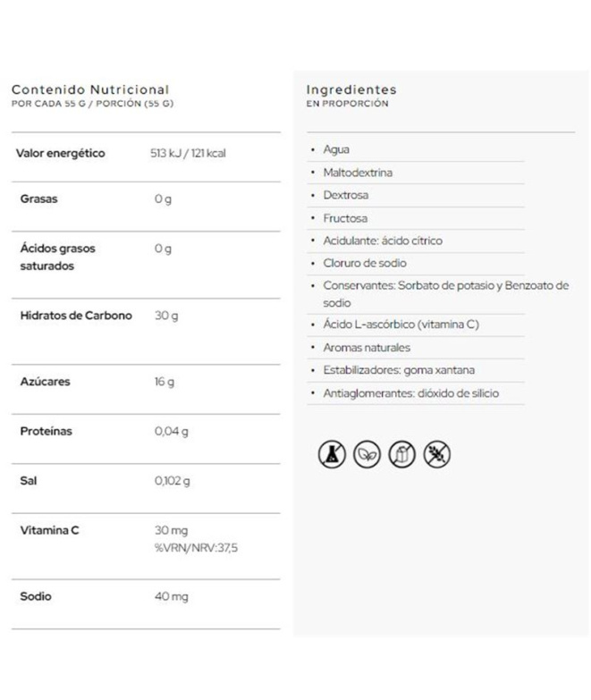The height and width of the screenshot is (700, 591).
Task: Click the lactose-free milk carton icon
Action: [x=401, y=454]
